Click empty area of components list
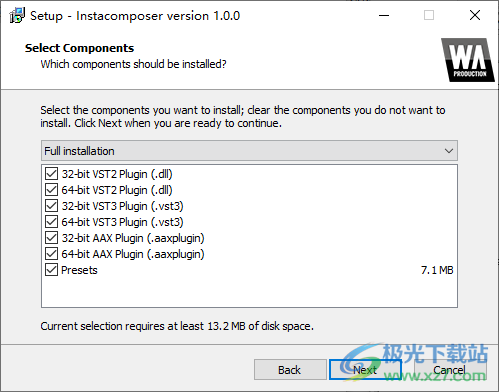499x392 pixels. click(249, 292)
